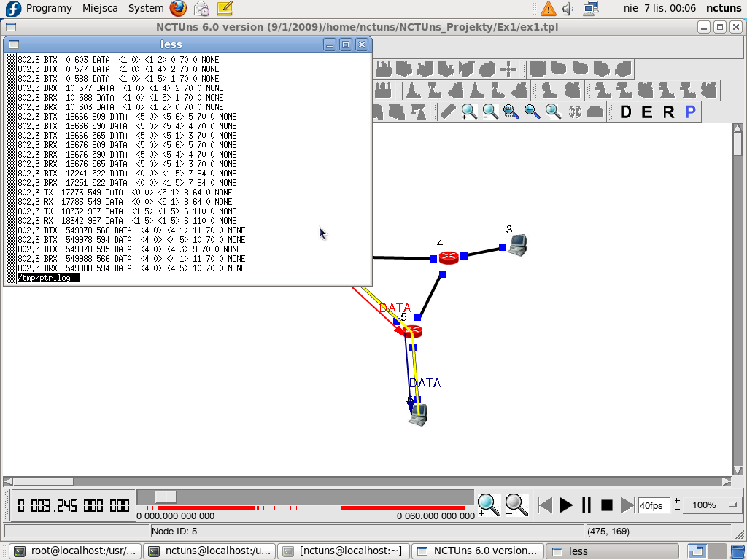
Task: Click the /tmp/ptr.log prompt in less
Action: pos(49,278)
